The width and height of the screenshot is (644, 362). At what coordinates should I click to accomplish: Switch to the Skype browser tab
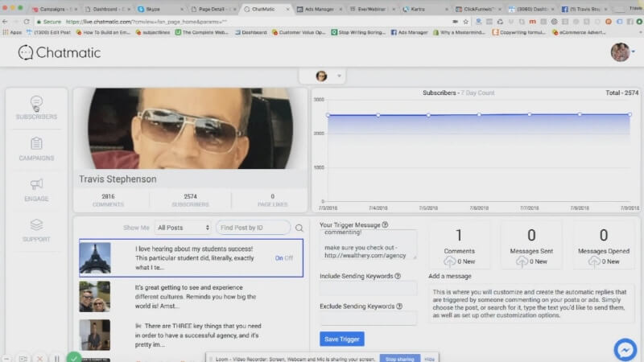point(160,9)
